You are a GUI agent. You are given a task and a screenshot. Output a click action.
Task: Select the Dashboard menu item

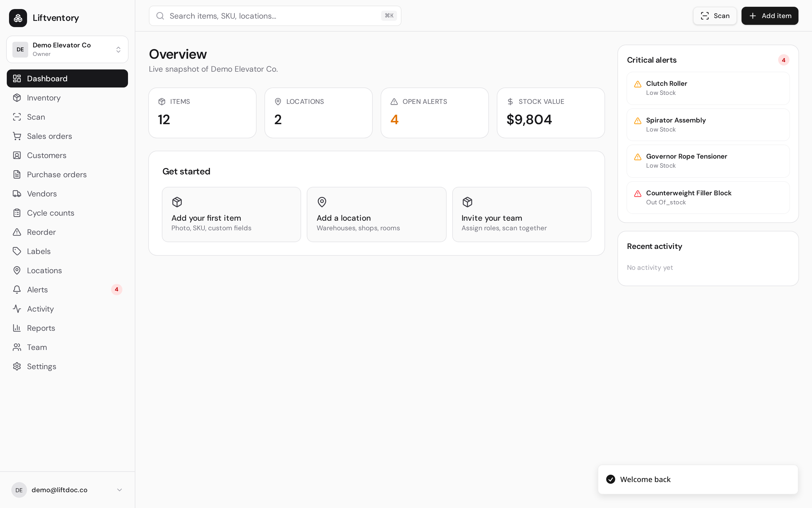coord(67,78)
